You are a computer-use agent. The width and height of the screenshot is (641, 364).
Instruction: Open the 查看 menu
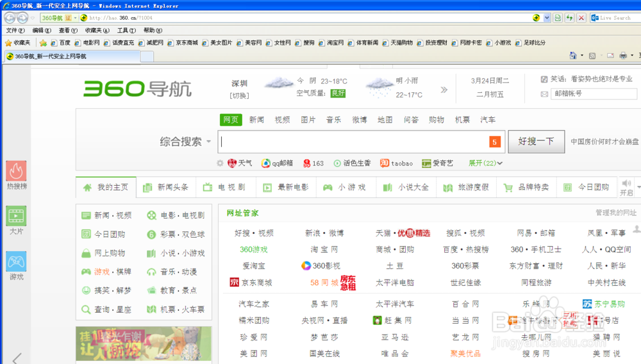click(68, 30)
